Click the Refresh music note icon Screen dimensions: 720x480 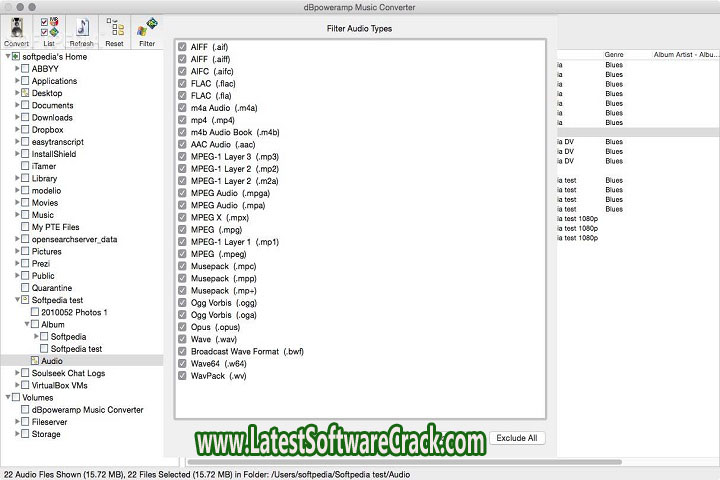pyautogui.click(x=82, y=27)
